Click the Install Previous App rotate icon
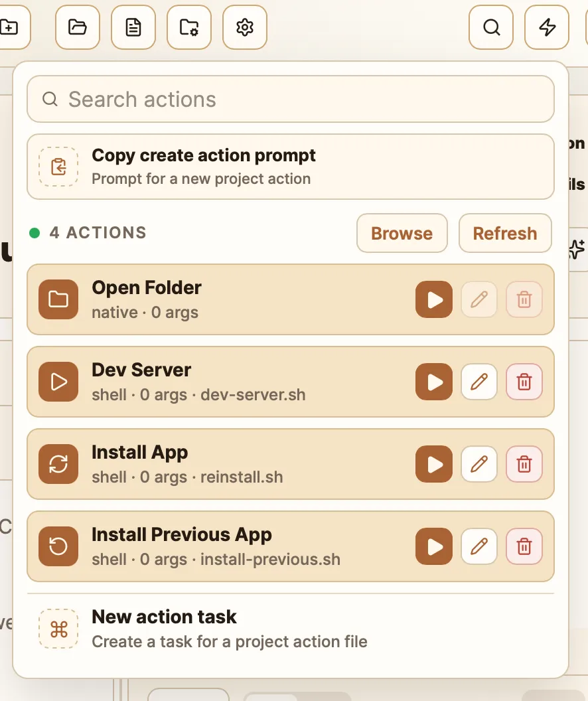Viewport: 588px width, 701px height. [x=58, y=546]
